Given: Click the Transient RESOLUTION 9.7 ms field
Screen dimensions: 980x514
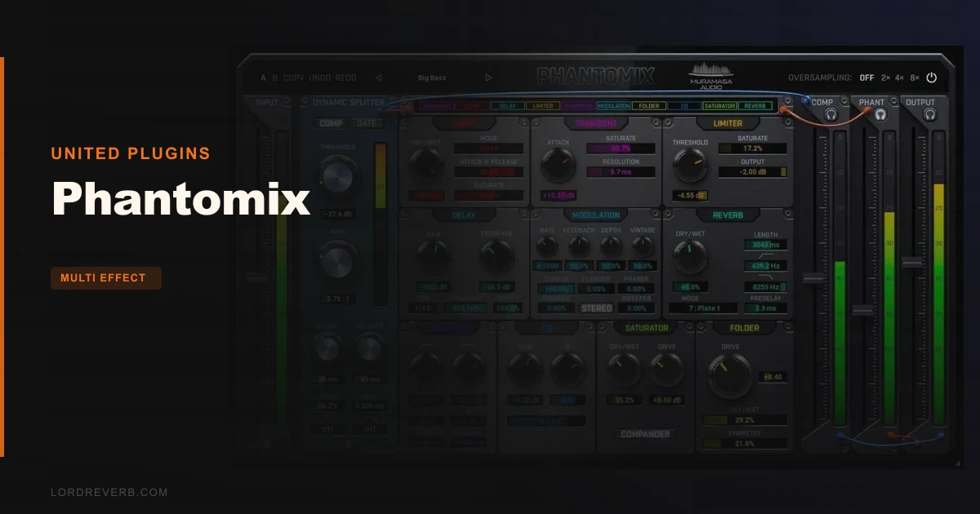Looking at the screenshot, I should point(621,172).
